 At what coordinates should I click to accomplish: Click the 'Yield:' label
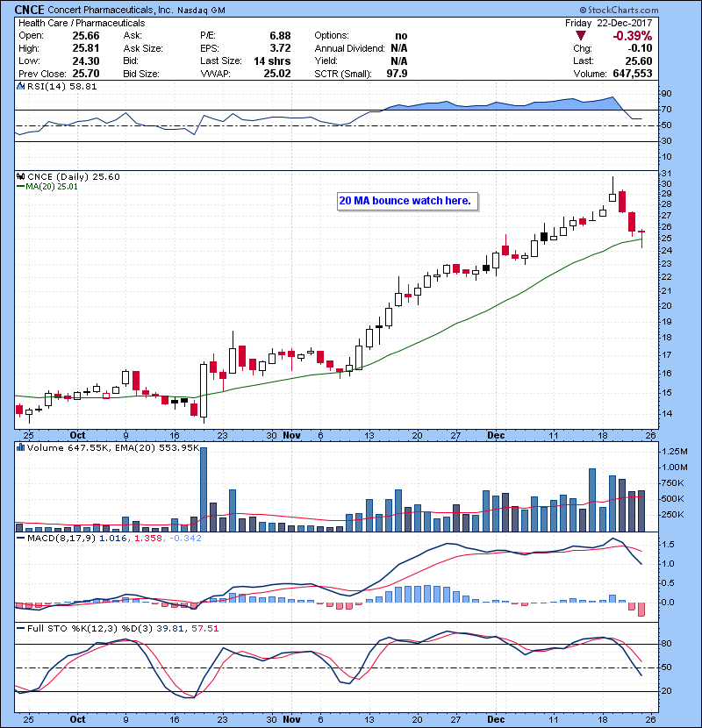(x=326, y=61)
